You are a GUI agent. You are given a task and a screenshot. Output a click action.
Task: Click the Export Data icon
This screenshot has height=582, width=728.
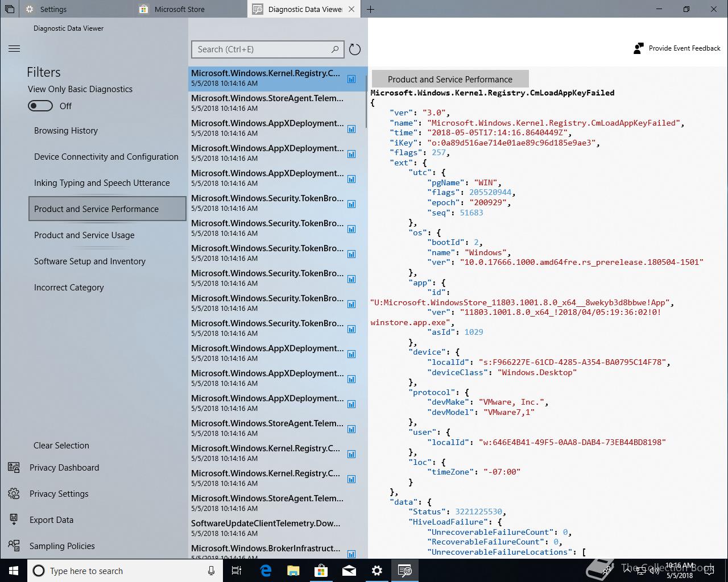click(14, 520)
